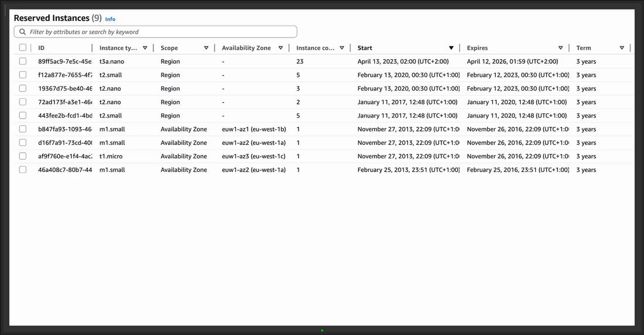Image resolution: width=644 pixels, height=335 pixels.
Task: Click start date February 25, 2013, 23:51
Action: pos(408,170)
